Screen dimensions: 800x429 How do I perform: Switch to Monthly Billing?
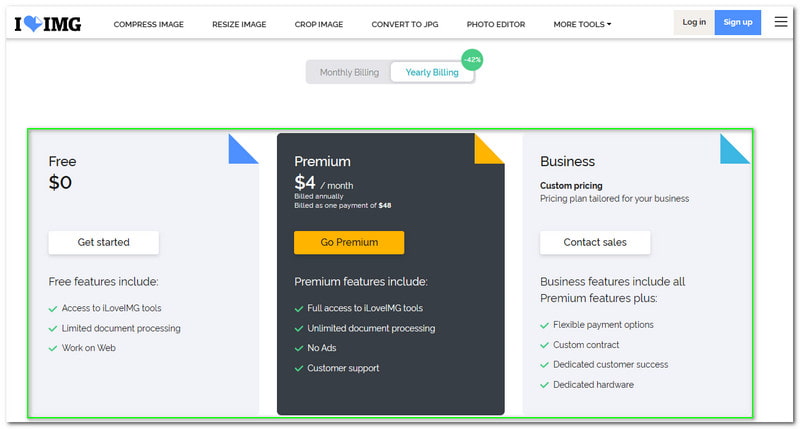[349, 72]
